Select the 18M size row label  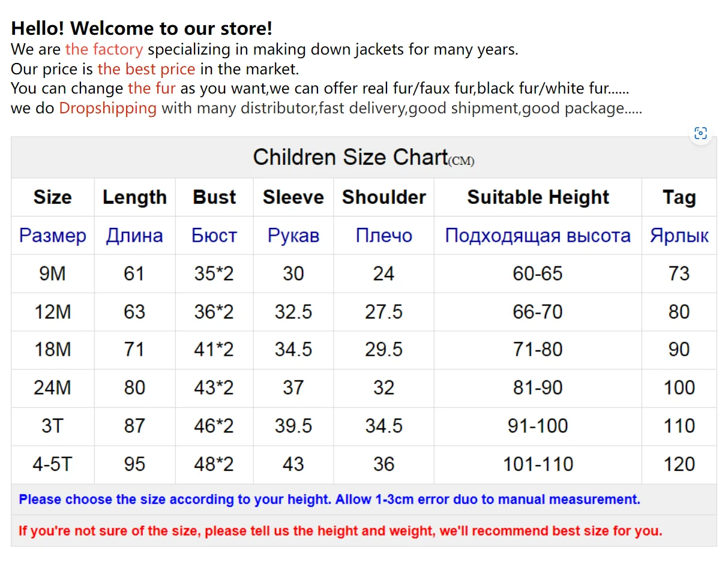tap(52, 350)
